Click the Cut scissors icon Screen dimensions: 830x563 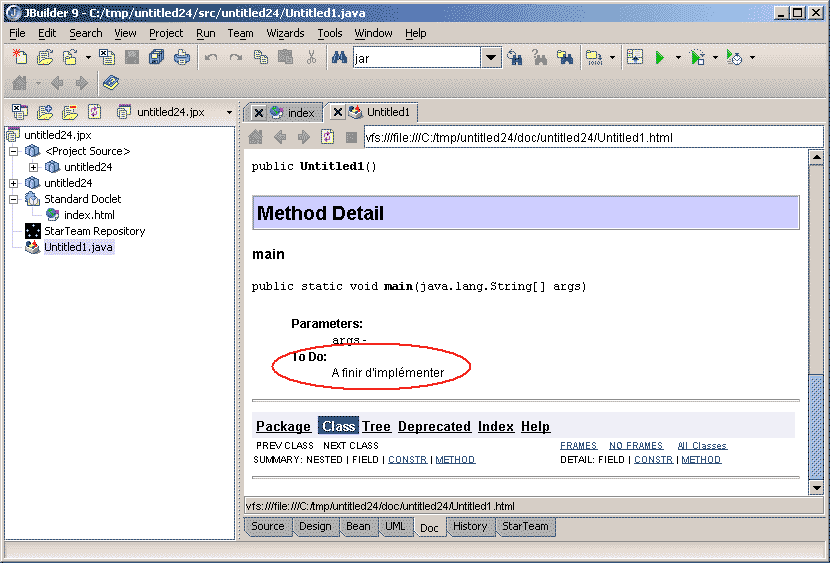(311, 58)
